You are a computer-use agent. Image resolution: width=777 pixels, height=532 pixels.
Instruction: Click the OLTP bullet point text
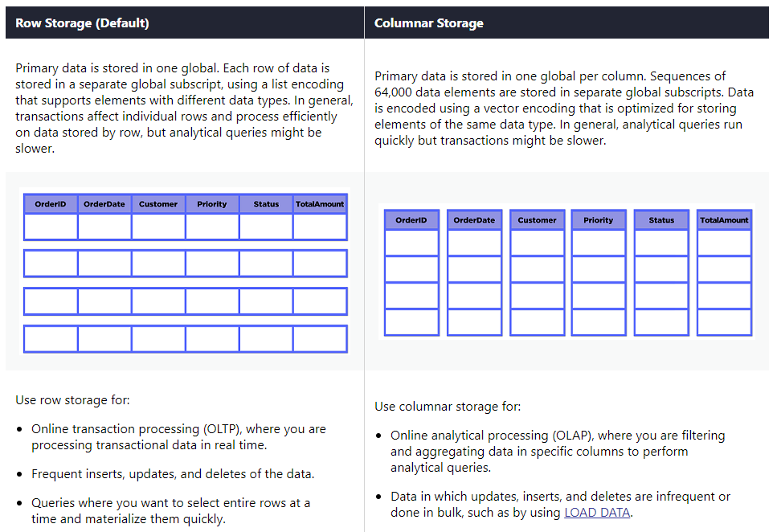point(178,437)
